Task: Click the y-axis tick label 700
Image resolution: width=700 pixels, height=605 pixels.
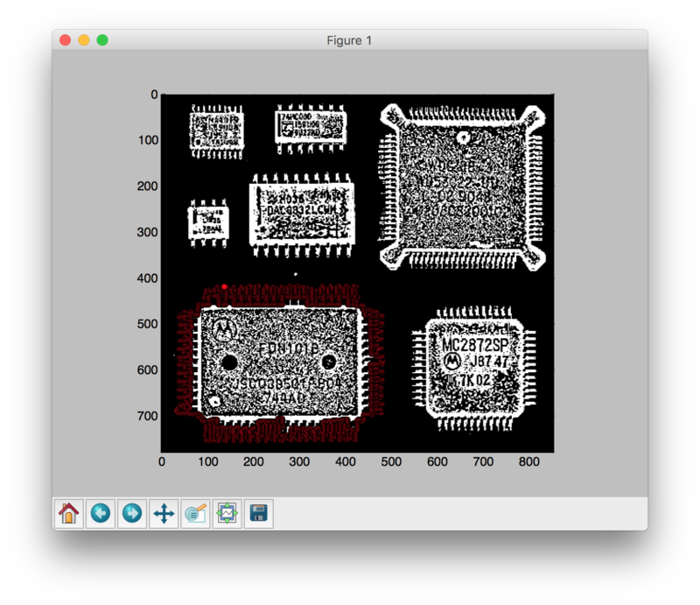Action: (148, 416)
